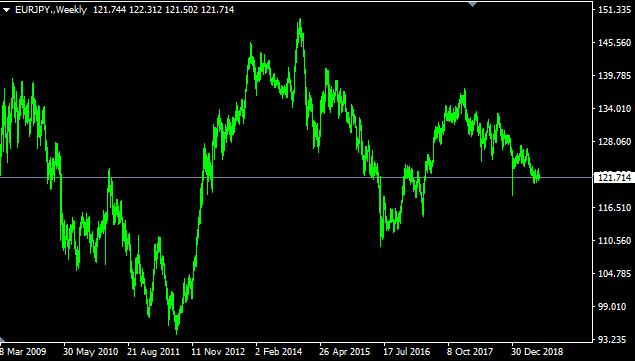Click the 139.785 price scale label

(614, 75)
